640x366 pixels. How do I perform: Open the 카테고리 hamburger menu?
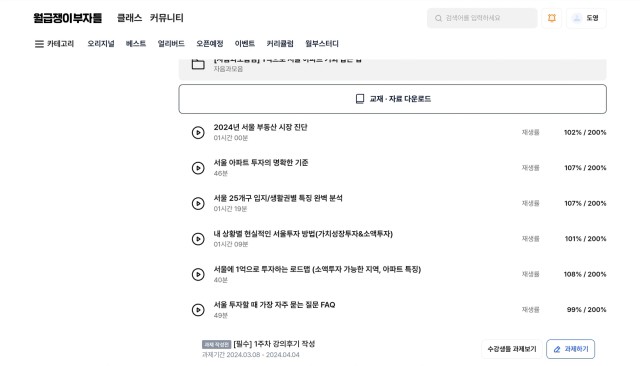point(54,44)
